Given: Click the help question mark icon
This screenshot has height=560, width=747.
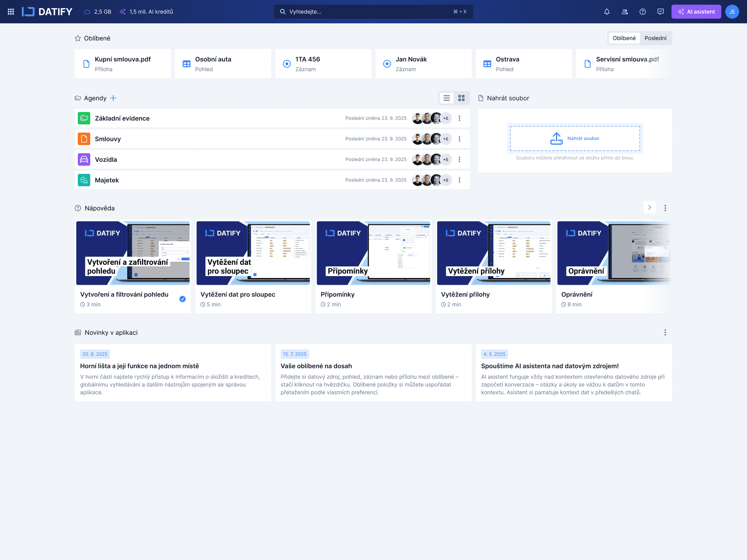Looking at the screenshot, I should point(643,12).
